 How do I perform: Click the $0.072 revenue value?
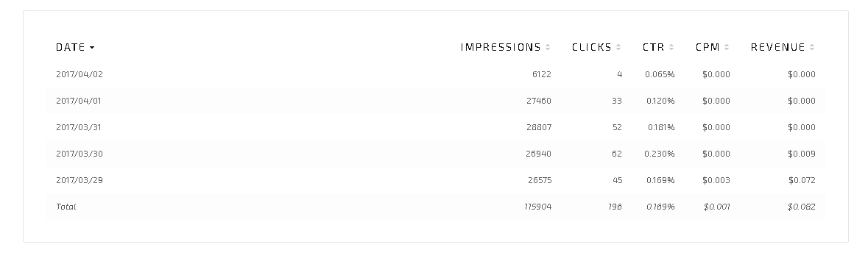[802, 180]
